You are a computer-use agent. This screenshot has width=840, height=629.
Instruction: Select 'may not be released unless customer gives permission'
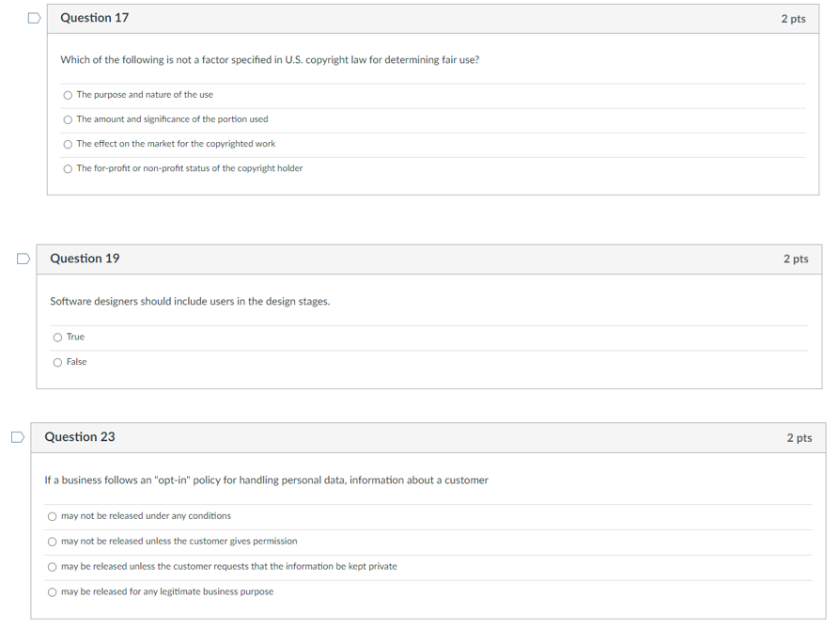click(x=52, y=542)
